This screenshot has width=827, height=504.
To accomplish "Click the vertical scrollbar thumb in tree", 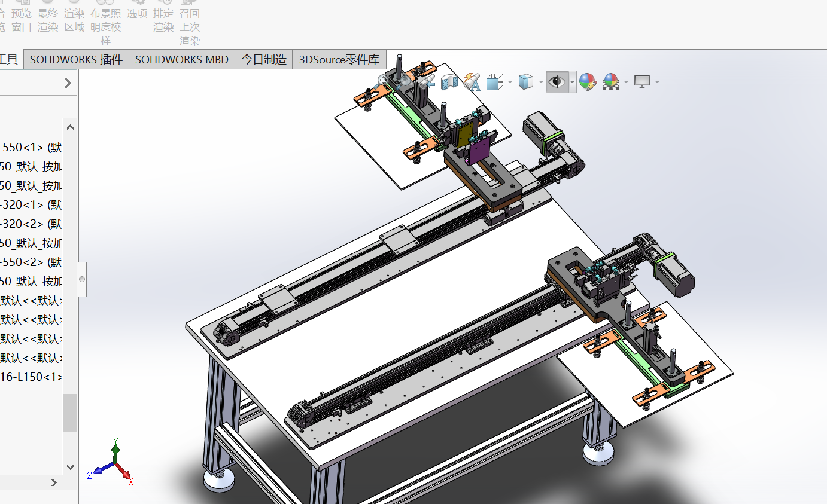I will click(70, 413).
